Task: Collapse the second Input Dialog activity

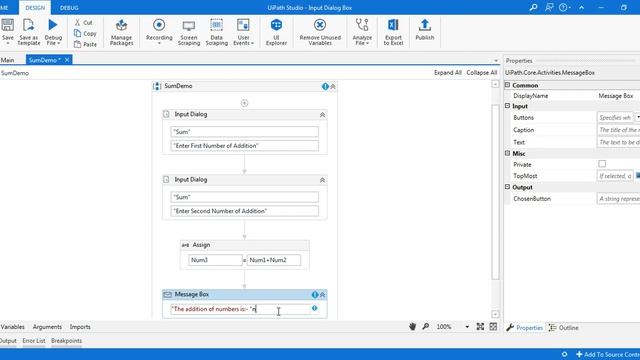Action: [322, 180]
